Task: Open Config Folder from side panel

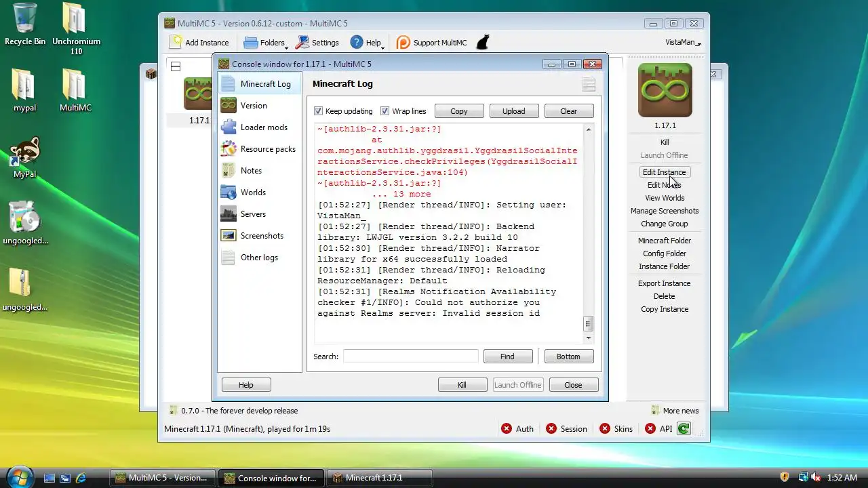Action: click(665, 253)
